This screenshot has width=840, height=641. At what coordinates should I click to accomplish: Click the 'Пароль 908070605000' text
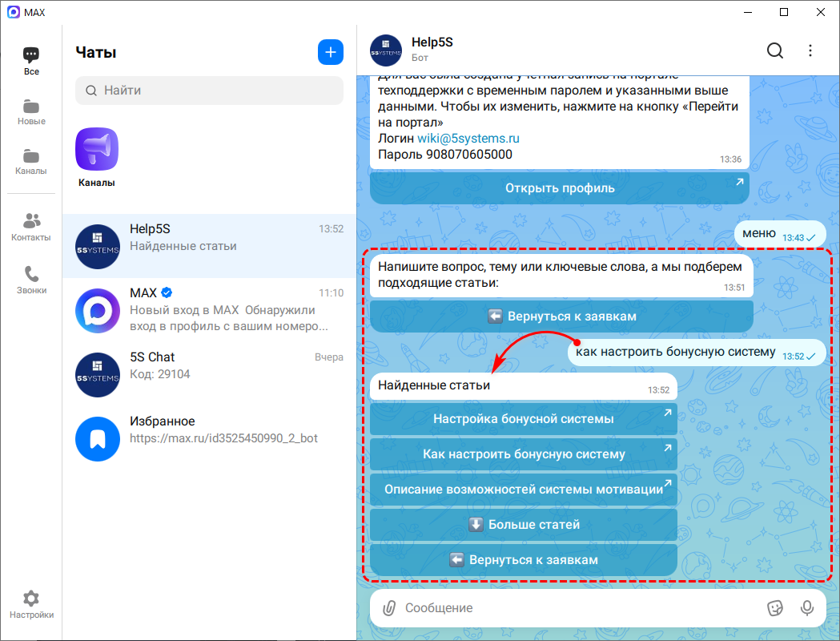[x=444, y=155]
